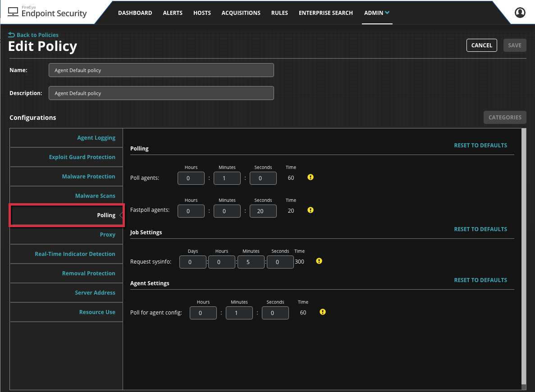Switch to ACQUISITIONS tab
This screenshot has height=392, width=535.
coord(241,13)
